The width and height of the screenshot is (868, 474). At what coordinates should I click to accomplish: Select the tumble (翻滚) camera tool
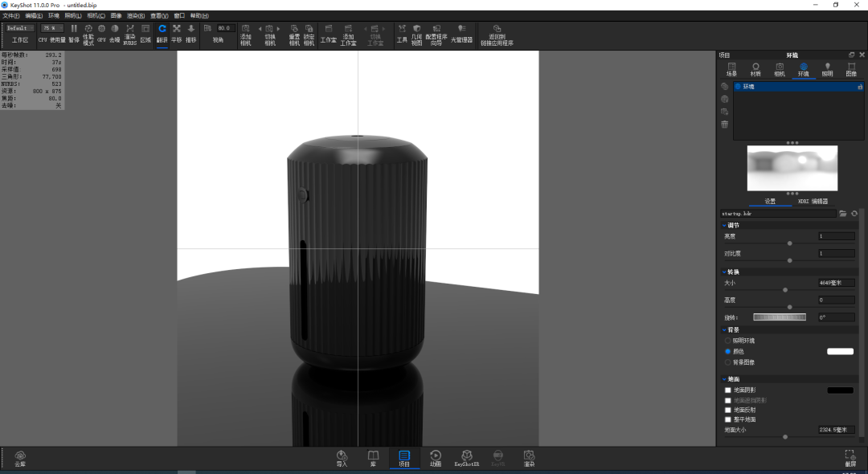[x=162, y=33]
